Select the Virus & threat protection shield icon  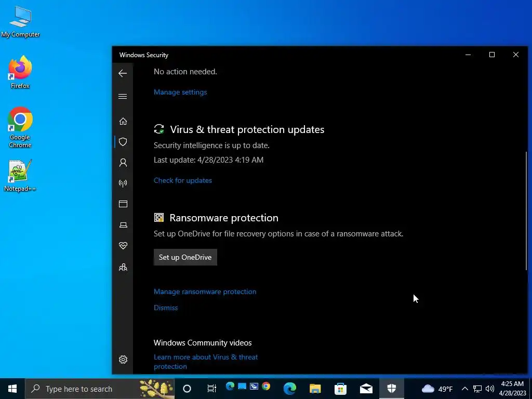(x=123, y=142)
